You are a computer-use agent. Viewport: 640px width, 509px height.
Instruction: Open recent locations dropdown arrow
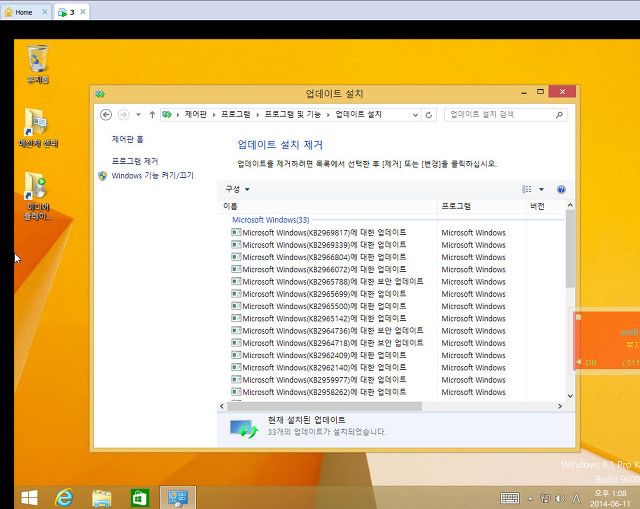[138, 115]
